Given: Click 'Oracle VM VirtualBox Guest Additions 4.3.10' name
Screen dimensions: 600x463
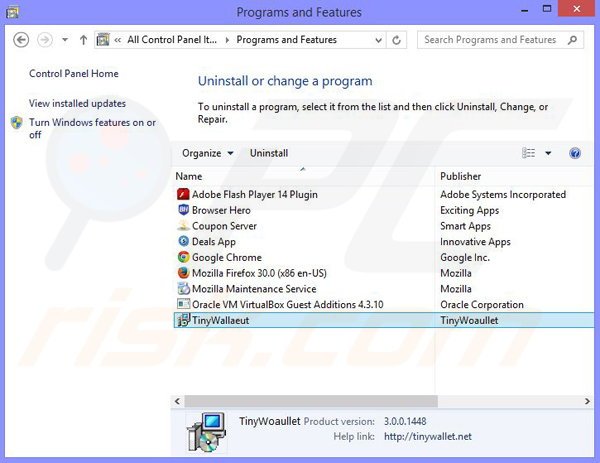Looking at the screenshot, I should pyautogui.click(x=287, y=305).
